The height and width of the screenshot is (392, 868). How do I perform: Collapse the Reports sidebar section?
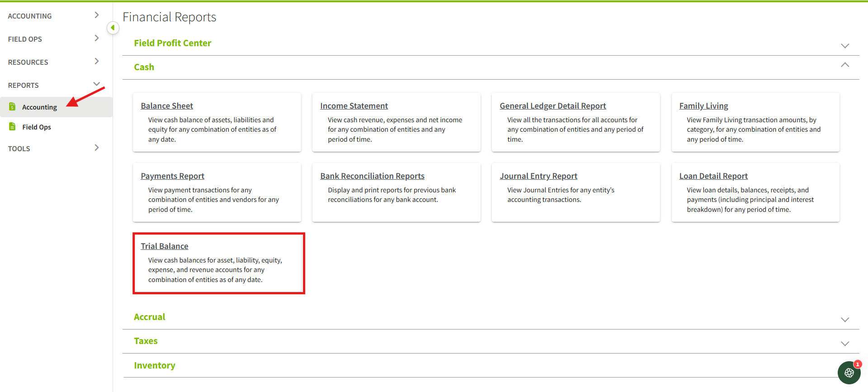pyautogui.click(x=96, y=84)
